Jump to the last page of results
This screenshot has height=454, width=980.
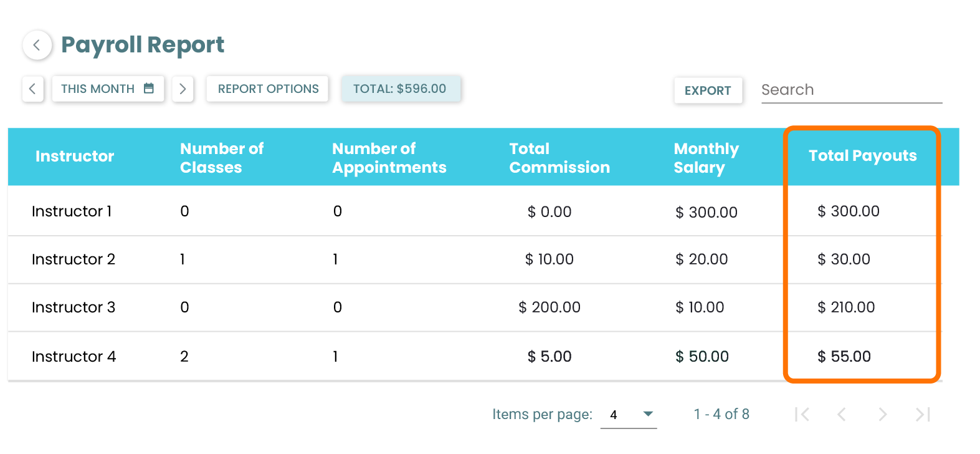click(x=923, y=415)
